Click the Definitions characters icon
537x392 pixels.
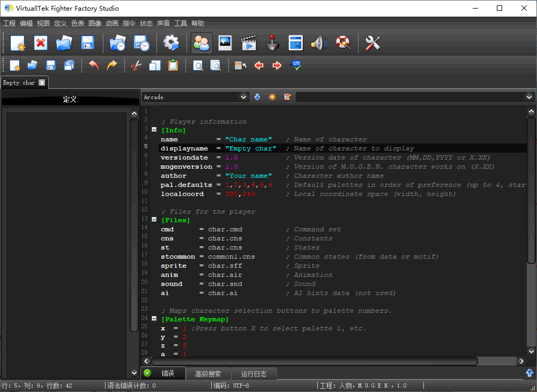click(202, 43)
